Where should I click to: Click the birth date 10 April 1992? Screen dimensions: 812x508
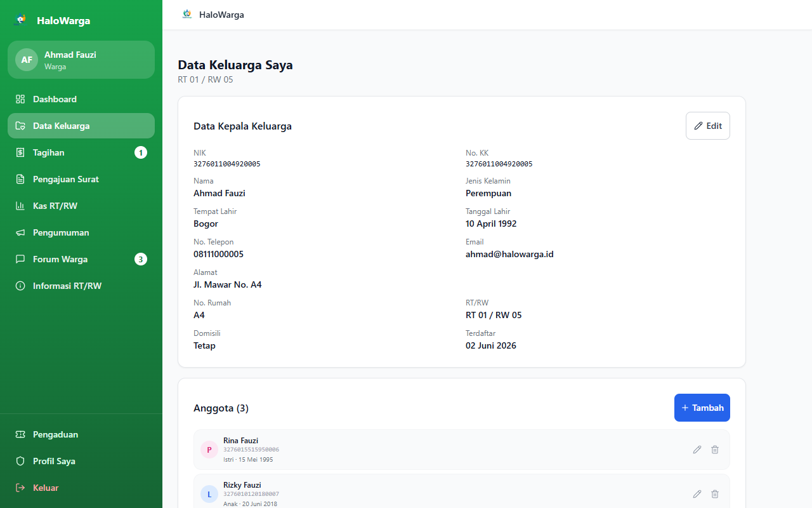pos(491,224)
